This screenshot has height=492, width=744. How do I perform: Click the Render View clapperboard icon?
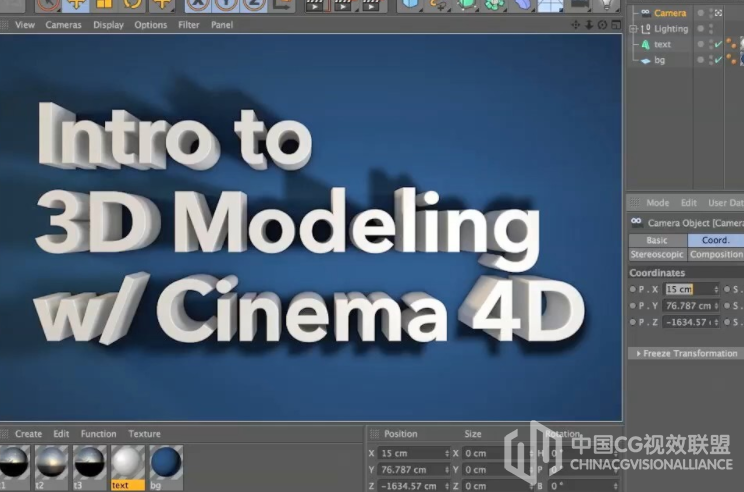click(315, 5)
